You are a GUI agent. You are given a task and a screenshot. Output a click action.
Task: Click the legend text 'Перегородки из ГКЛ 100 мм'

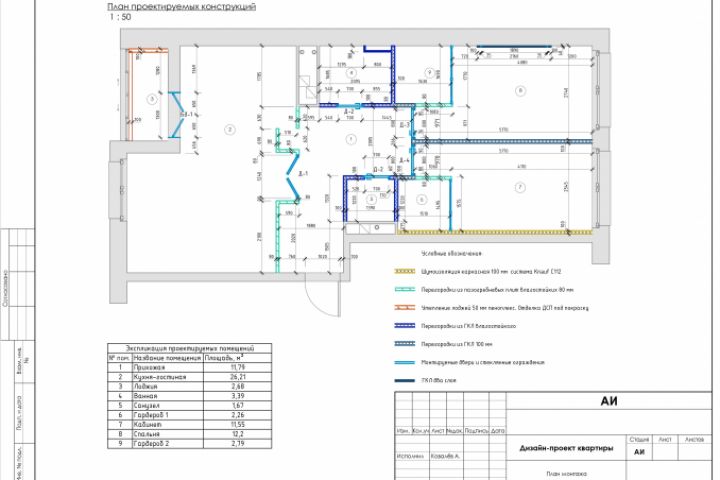click(456, 344)
